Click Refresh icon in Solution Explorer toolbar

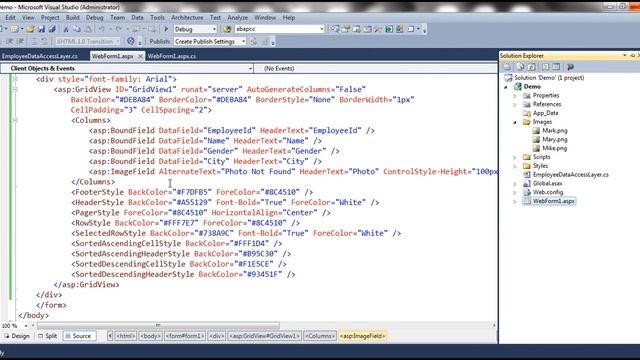pos(531,67)
